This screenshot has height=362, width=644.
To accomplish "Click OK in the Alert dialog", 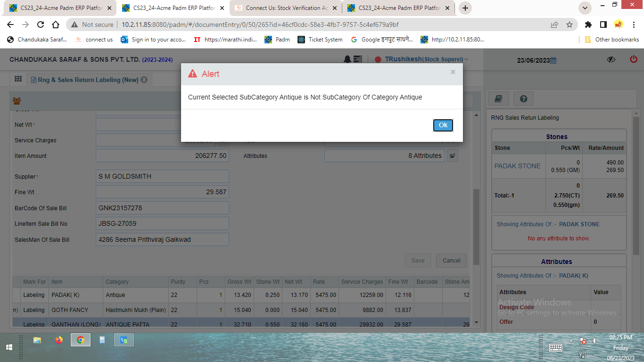I will (443, 125).
